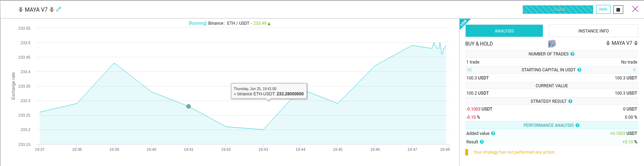
Task: Click the 19:41 data point on the chart
Action: (189, 106)
